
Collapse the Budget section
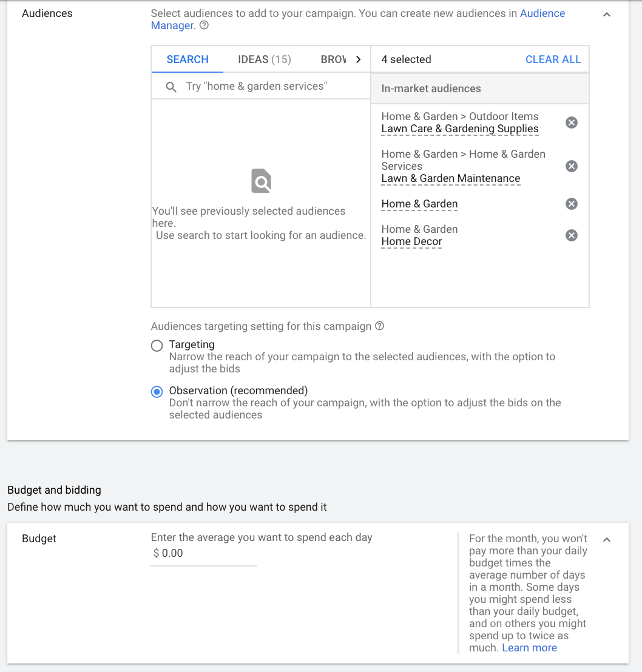point(607,539)
